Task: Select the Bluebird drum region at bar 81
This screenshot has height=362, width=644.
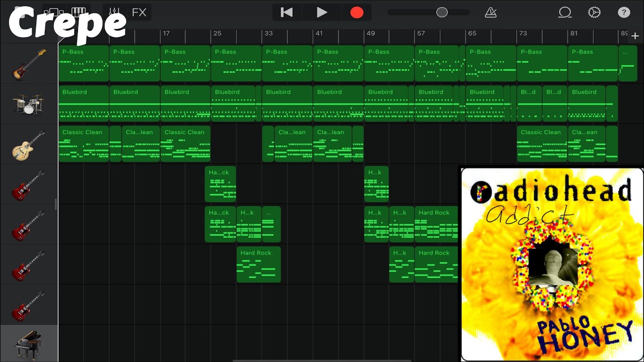Action: pyautogui.click(x=587, y=104)
